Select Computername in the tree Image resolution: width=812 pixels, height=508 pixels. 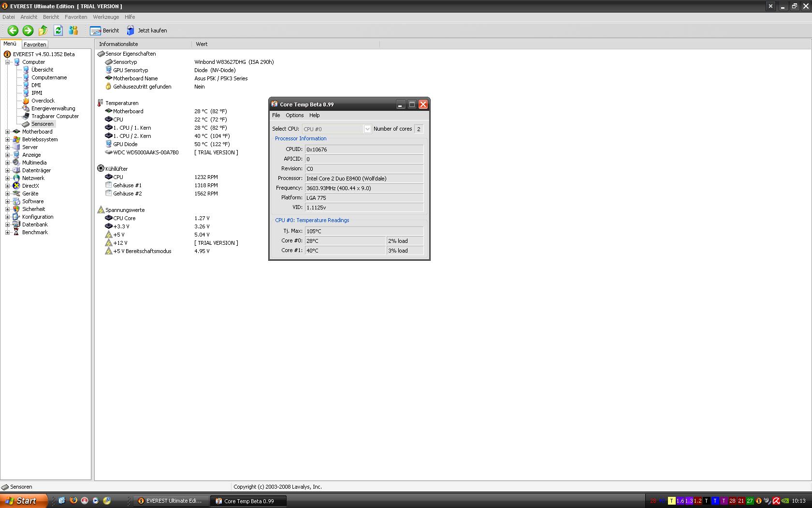(49, 77)
